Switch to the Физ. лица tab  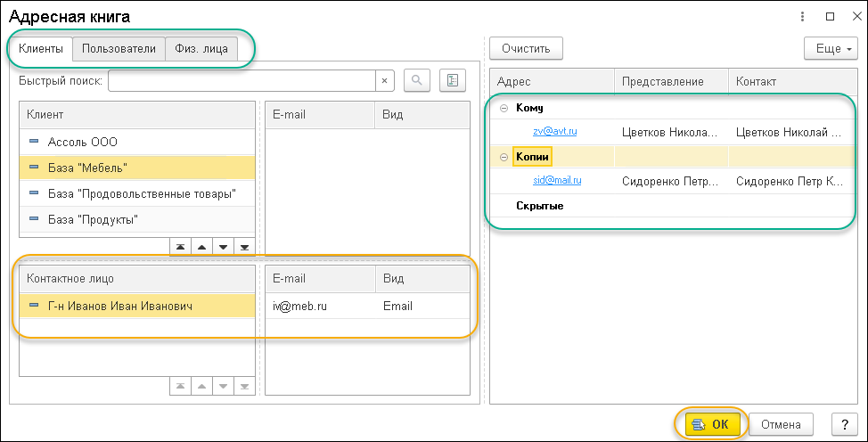pyautogui.click(x=202, y=48)
